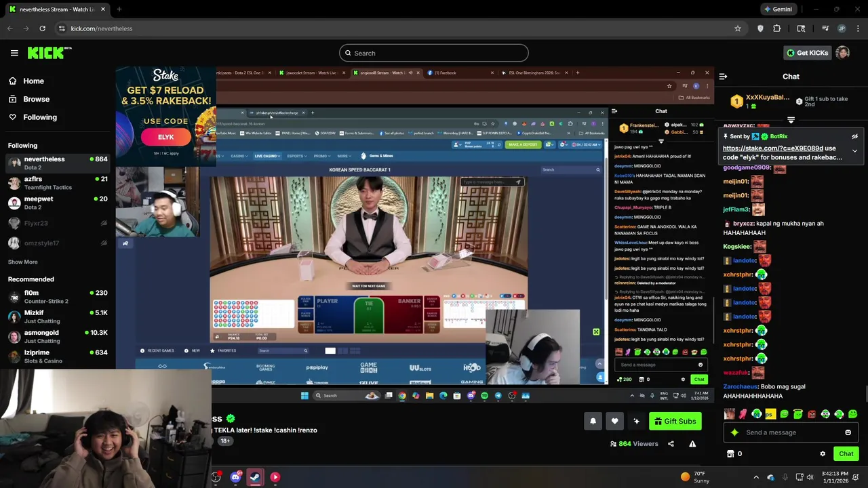Show hidden system tray icons
The width and height of the screenshot is (868, 488).
[756, 477]
